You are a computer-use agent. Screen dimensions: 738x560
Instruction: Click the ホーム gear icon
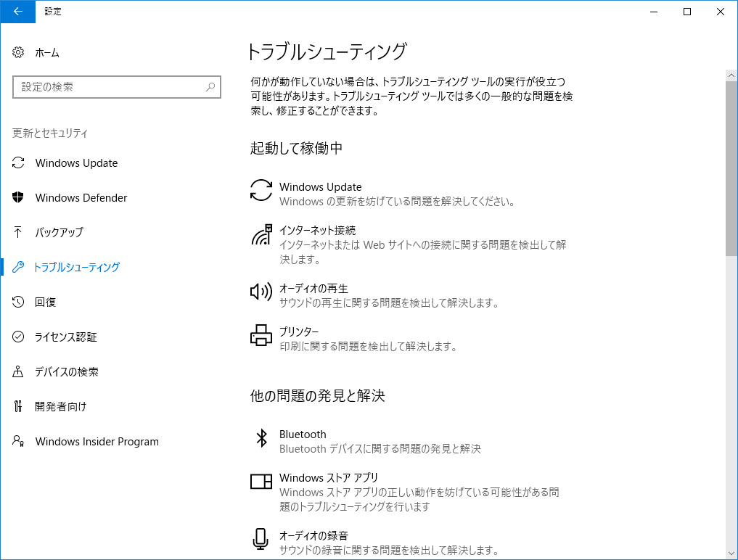[x=19, y=53]
